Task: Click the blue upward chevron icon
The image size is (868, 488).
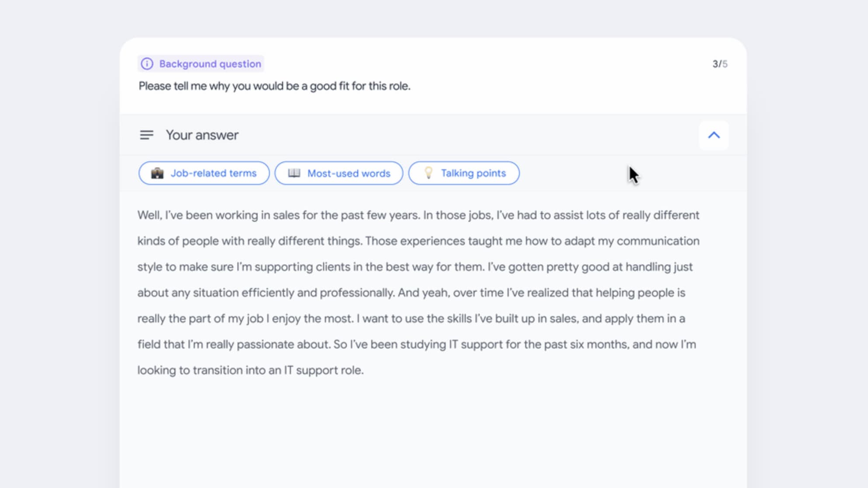Action: click(714, 135)
